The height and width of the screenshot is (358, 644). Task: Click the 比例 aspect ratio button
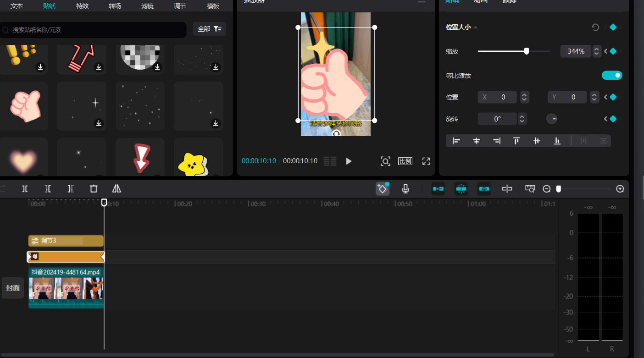point(405,161)
